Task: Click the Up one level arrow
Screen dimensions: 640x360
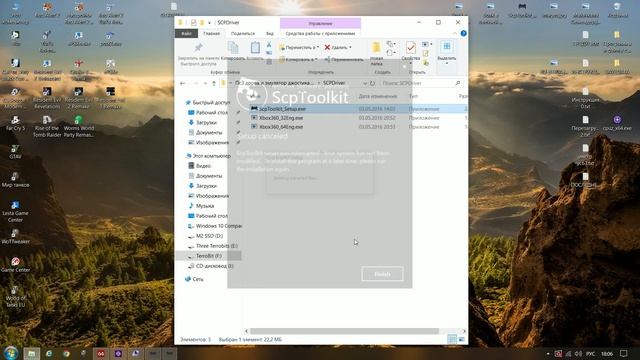Action: (214, 83)
